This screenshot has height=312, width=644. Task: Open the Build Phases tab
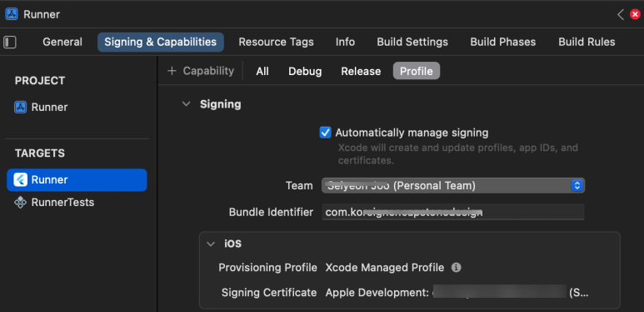pos(502,42)
